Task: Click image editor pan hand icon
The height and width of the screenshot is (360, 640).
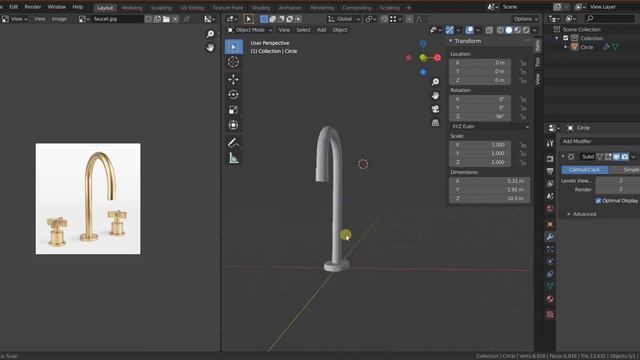Action: click(x=210, y=48)
